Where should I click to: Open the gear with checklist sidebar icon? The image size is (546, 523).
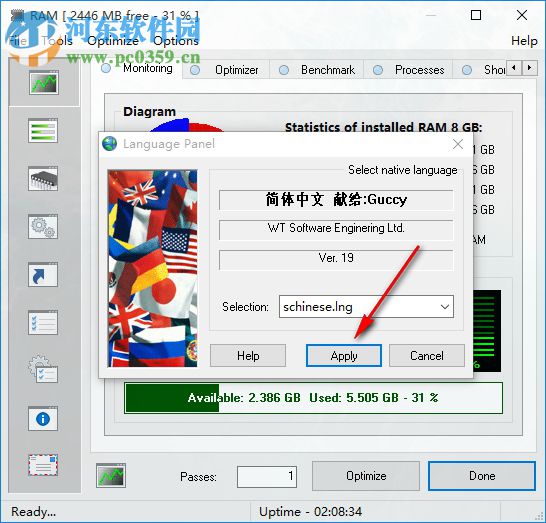[x=43, y=369]
